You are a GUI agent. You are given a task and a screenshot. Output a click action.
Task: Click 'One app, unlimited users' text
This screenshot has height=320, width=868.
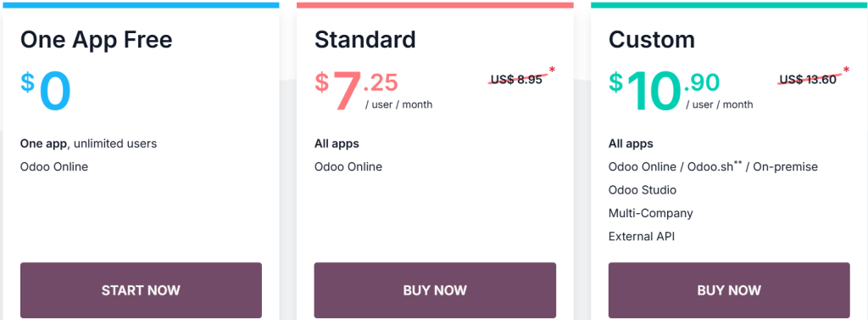pyautogui.click(x=88, y=143)
